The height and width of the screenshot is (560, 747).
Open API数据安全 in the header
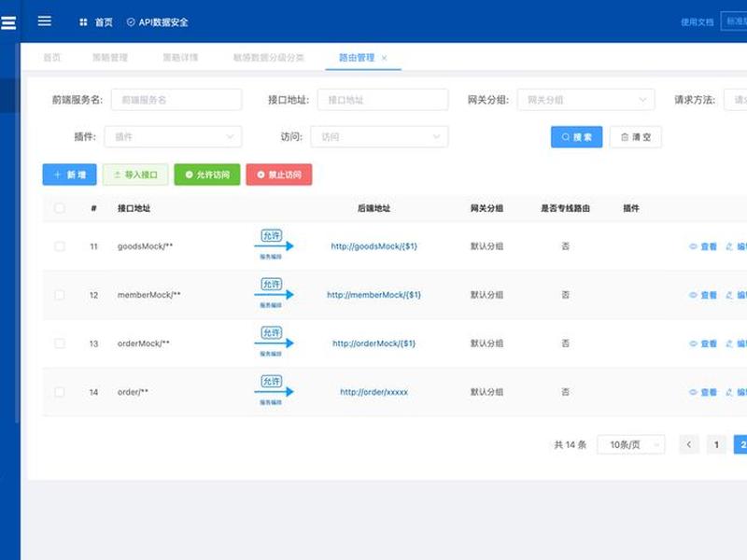click(158, 22)
